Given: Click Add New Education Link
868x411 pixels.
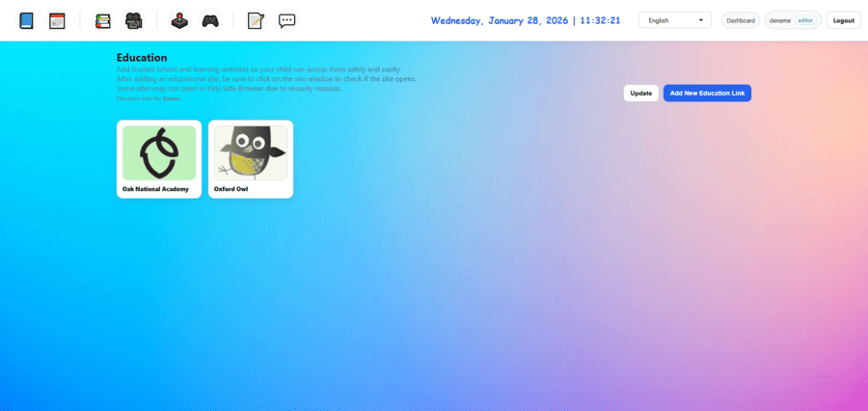Looking at the screenshot, I should click(707, 93).
